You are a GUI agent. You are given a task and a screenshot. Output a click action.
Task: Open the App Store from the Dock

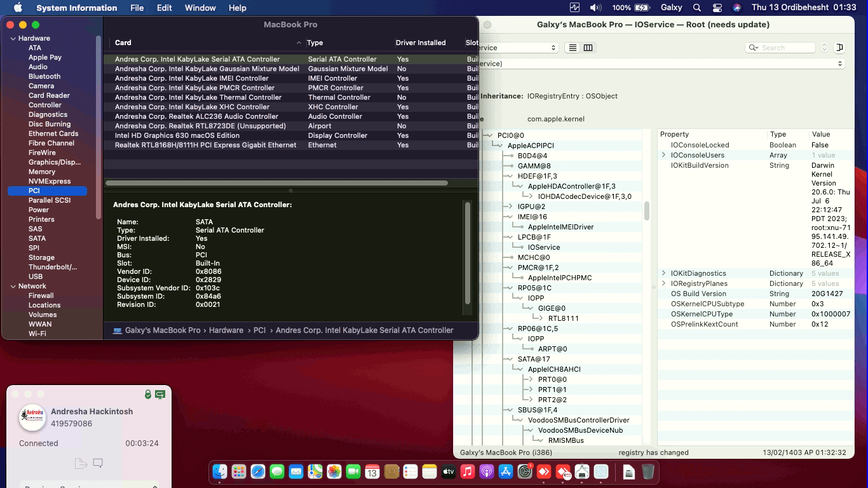click(506, 471)
